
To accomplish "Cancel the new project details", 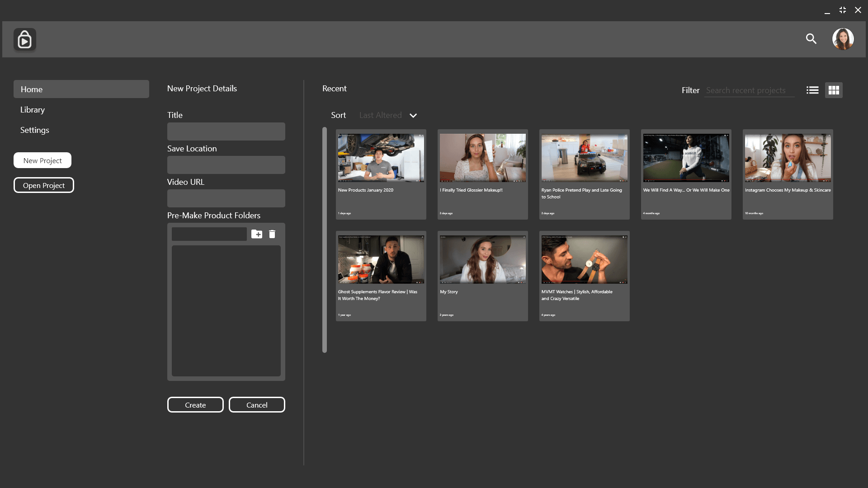I will click(x=257, y=404).
